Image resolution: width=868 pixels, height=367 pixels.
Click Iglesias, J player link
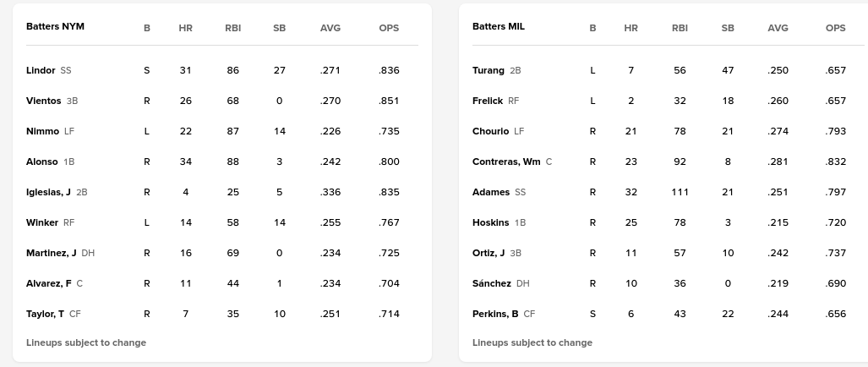pyautogui.click(x=48, y=192)
